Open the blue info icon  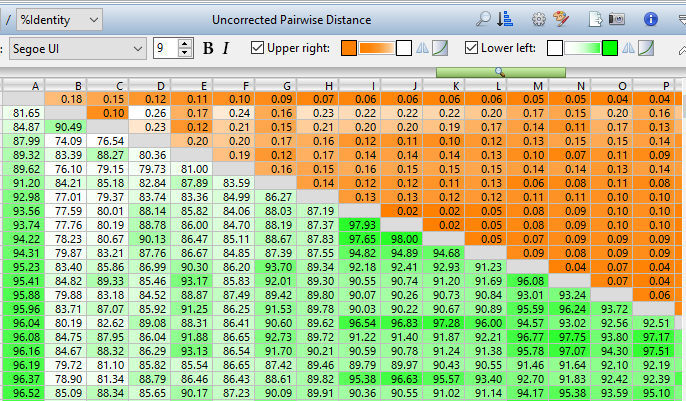tap(651, 19)
